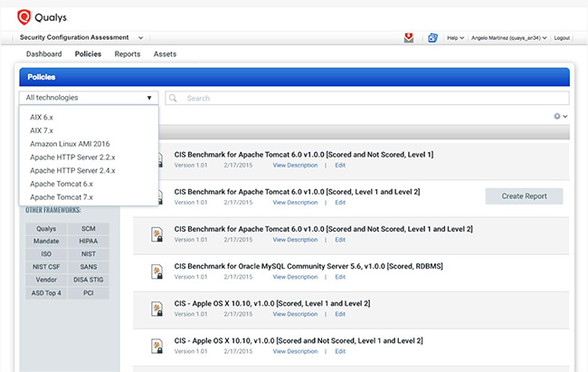Filter by NIST framework
The height and width of the screenshot is (372, 588).
tap(89, 254)
